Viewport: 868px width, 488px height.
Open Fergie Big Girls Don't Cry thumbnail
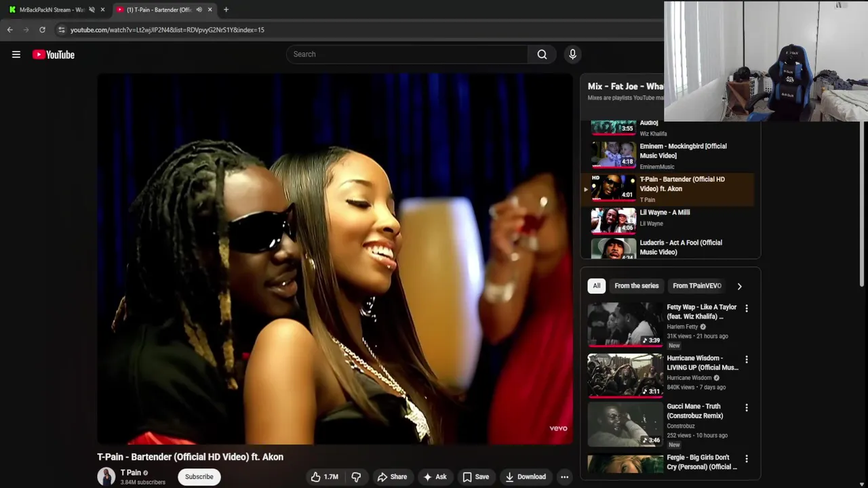point(625,464)
